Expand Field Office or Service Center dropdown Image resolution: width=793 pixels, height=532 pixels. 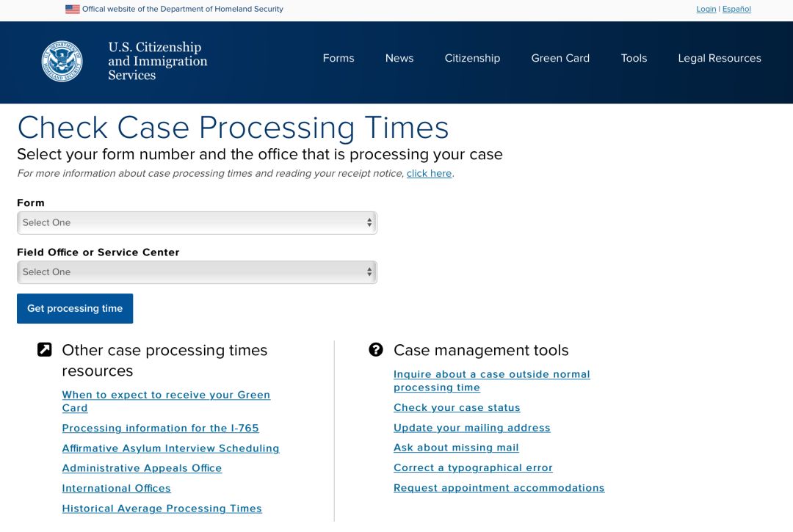click(x=197, y=272)
